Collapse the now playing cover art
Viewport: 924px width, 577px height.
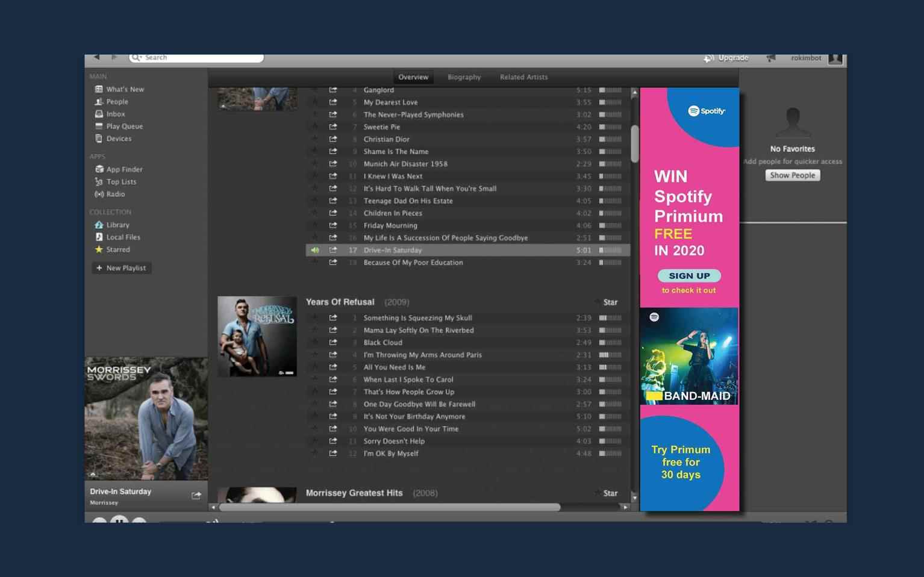(x=93, y=474)
